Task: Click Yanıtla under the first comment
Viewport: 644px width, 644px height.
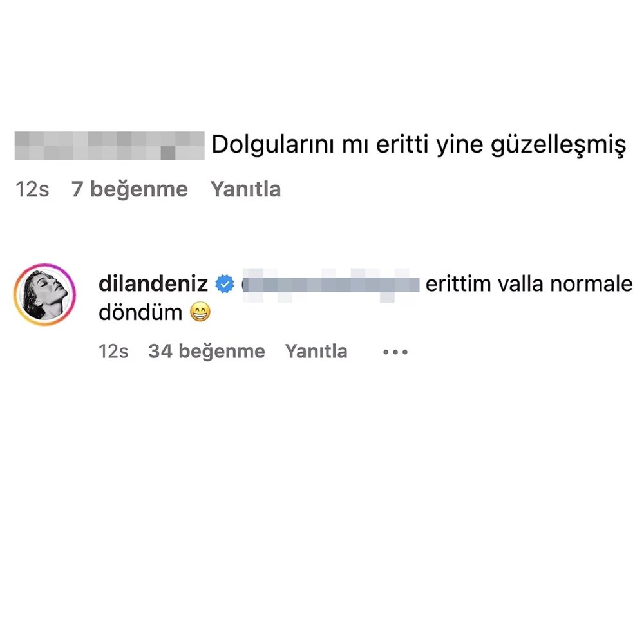Action: [245, 189]
